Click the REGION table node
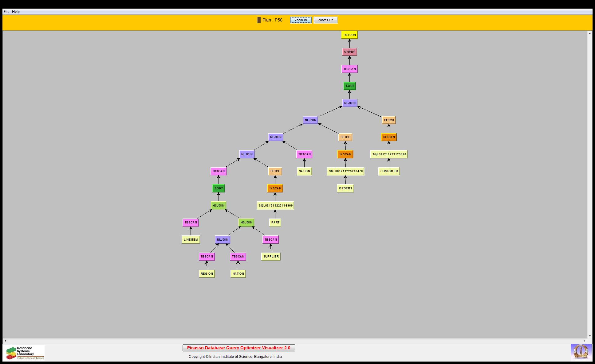 click(x=207, y=274)
